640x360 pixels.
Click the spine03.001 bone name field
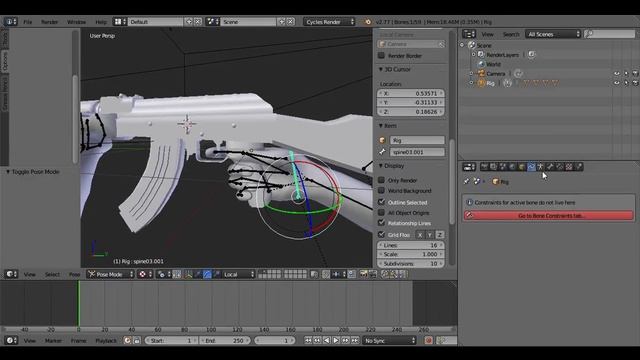[417, 152]
